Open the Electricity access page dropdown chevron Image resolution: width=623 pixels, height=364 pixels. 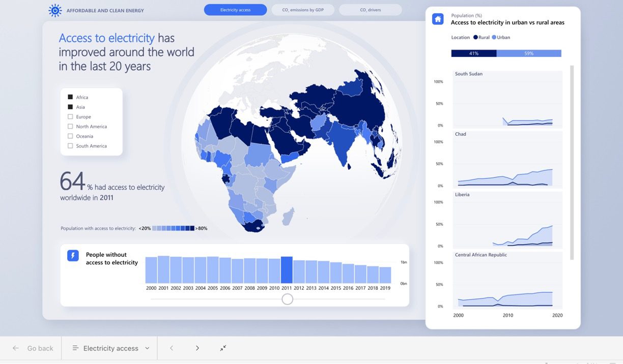(147, 348)
